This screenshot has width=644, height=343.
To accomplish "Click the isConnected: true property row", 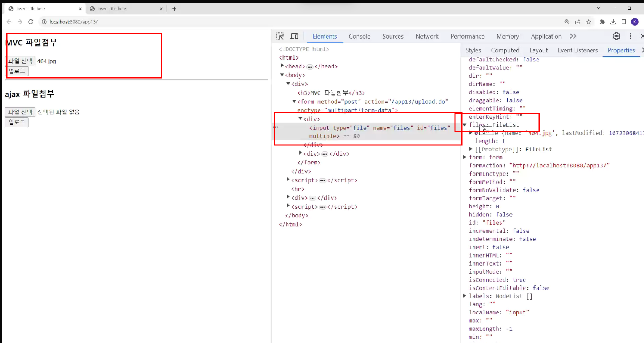I will (x=497, y=280).
